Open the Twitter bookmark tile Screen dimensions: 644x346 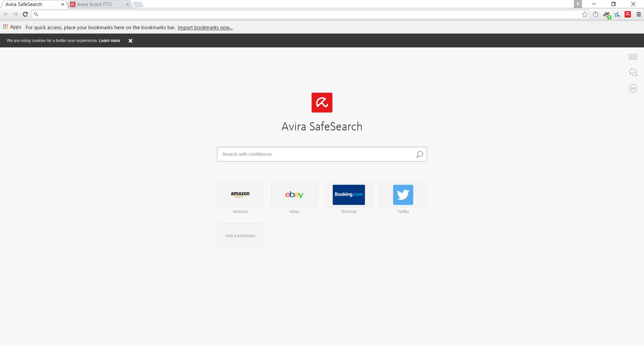[403, 195]
